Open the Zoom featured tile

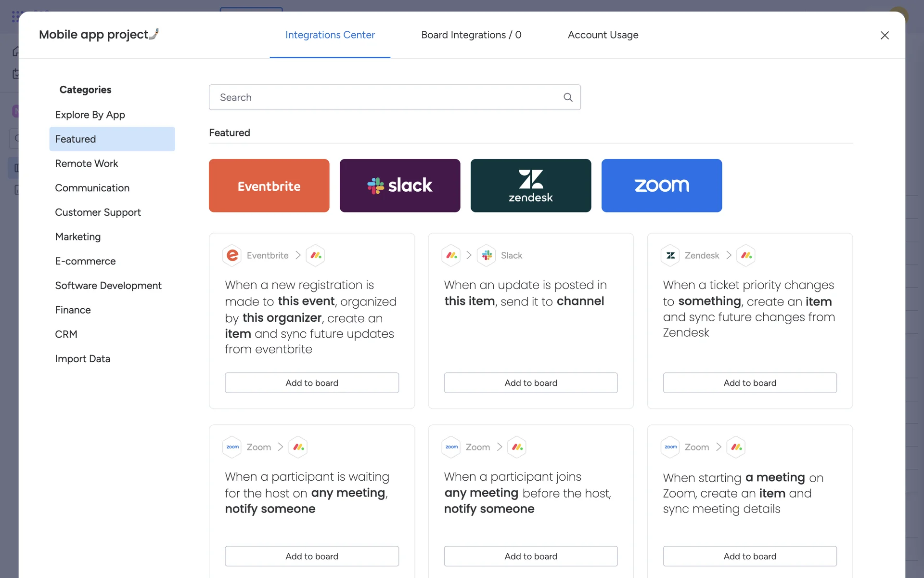[x=662, y=185]
